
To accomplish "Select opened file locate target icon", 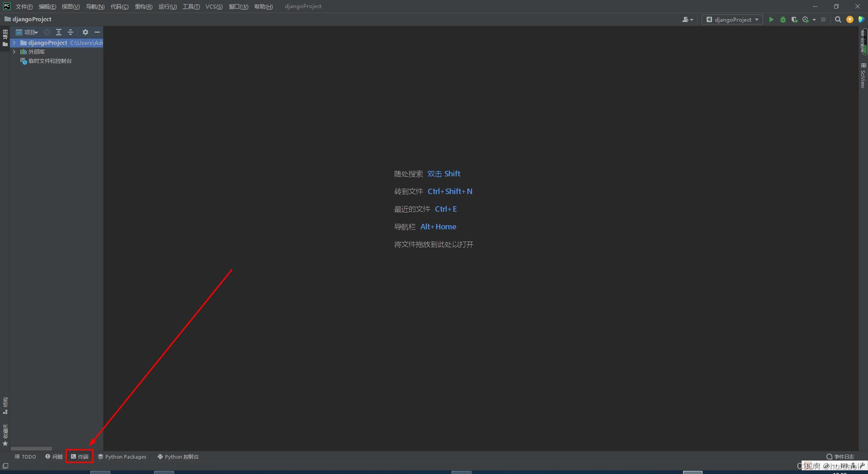I will click(x=47, y=32).
